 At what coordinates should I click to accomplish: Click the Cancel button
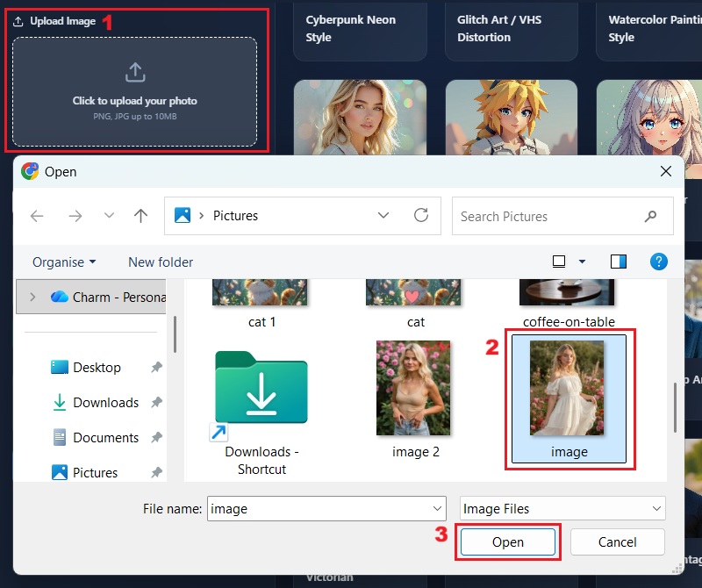pos(617,541)
